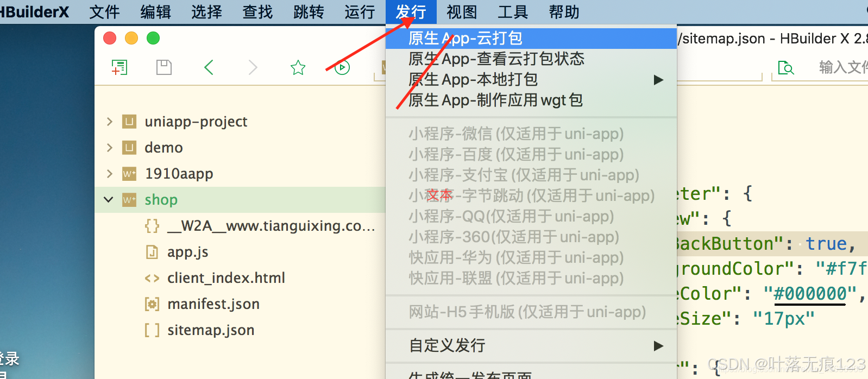
Task: Select 快应用-华为 menu entry
Action: [x=531, y=257]
